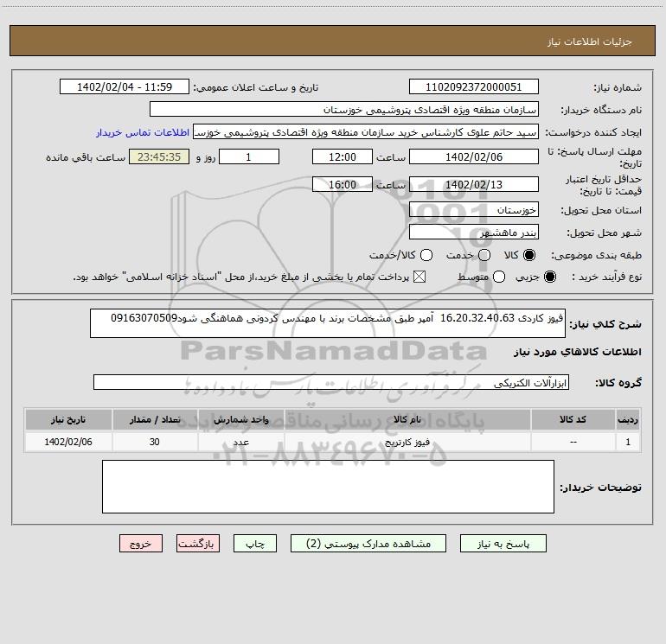Click the تعداد / مقدار column header

click(x=155, y=419)
